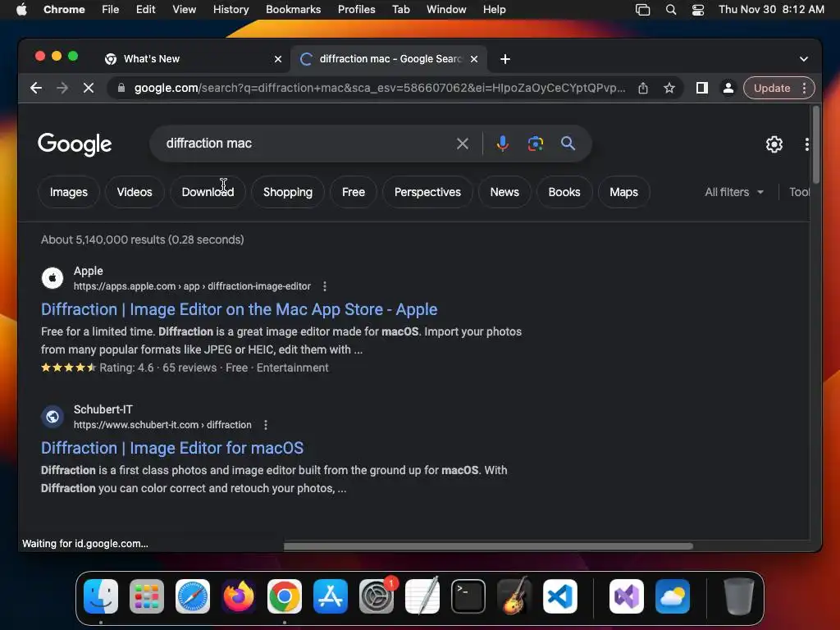Open Trash from the Dock

pyautogui.click(x=739, y=596)
